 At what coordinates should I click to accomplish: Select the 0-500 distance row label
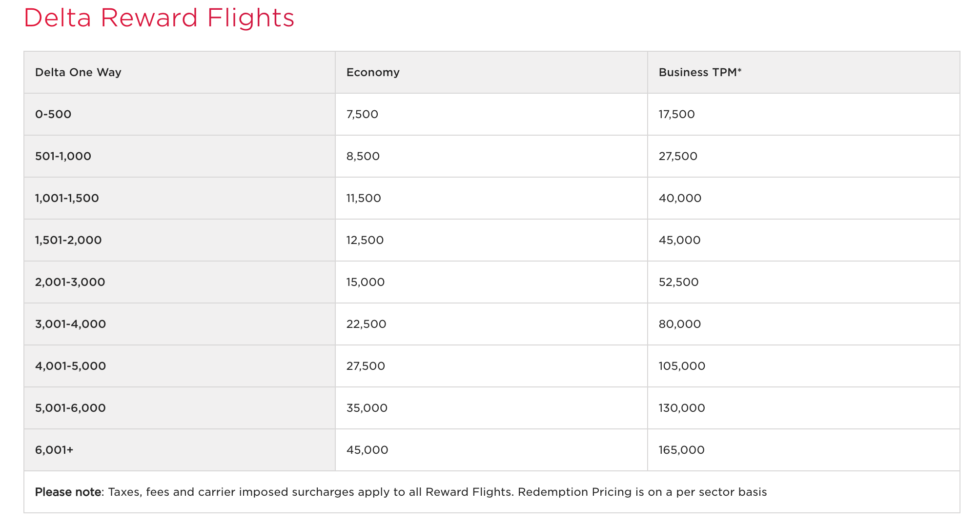click(53, 114)
